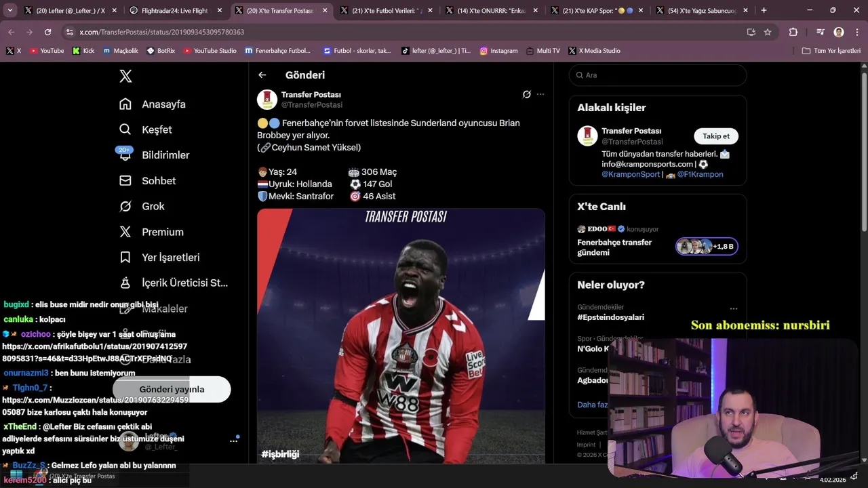Screen dimensions: 868x488
Task: Reload page with browser refresh icon
Action: click(47, 32)
